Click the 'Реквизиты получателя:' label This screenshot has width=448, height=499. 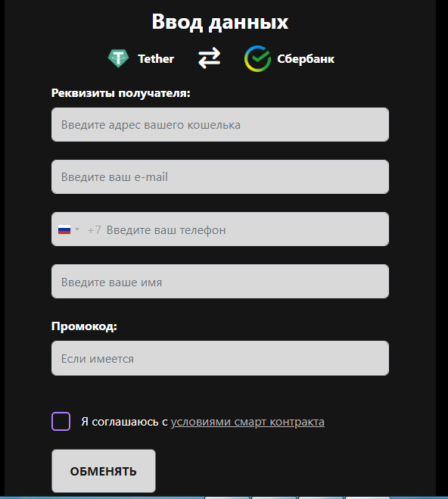(121, 93)
